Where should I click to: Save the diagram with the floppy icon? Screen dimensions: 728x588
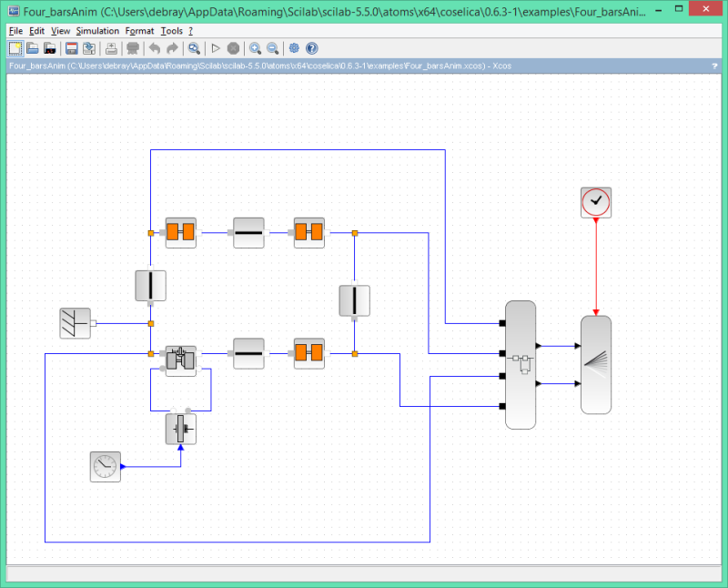[x=72, y=48]
